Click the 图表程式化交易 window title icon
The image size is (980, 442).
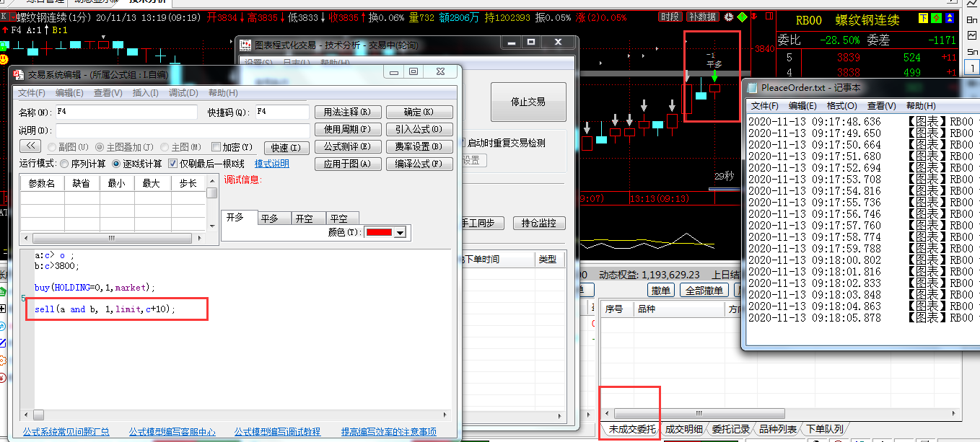point(245,45)
